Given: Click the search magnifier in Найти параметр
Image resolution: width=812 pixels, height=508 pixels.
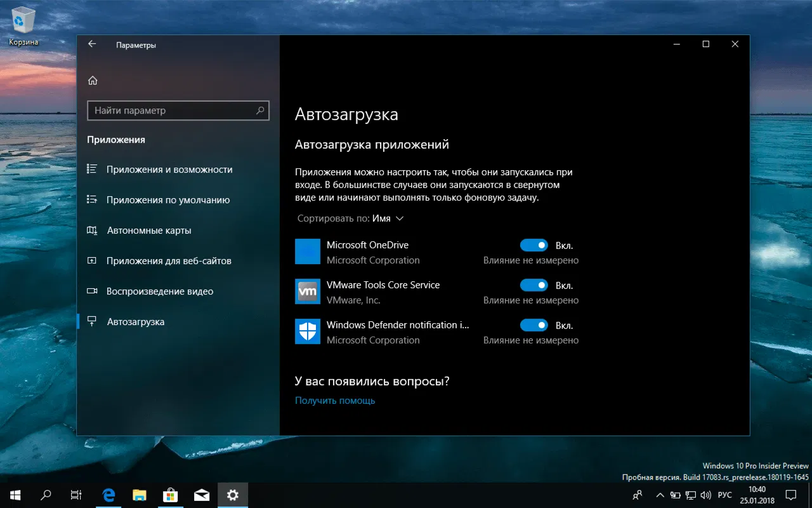Looking at the screenshot, I should coord(260,110).
